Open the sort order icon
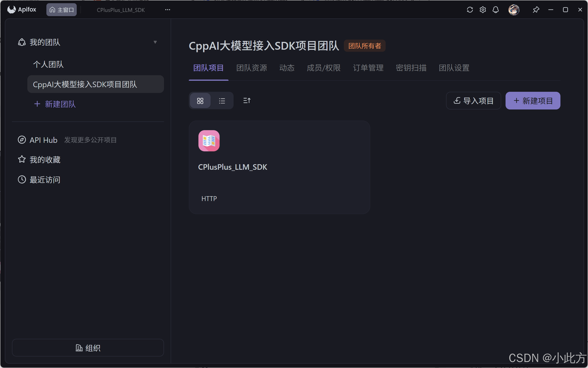This screenshot has width=588, height=368. point(247,101)
